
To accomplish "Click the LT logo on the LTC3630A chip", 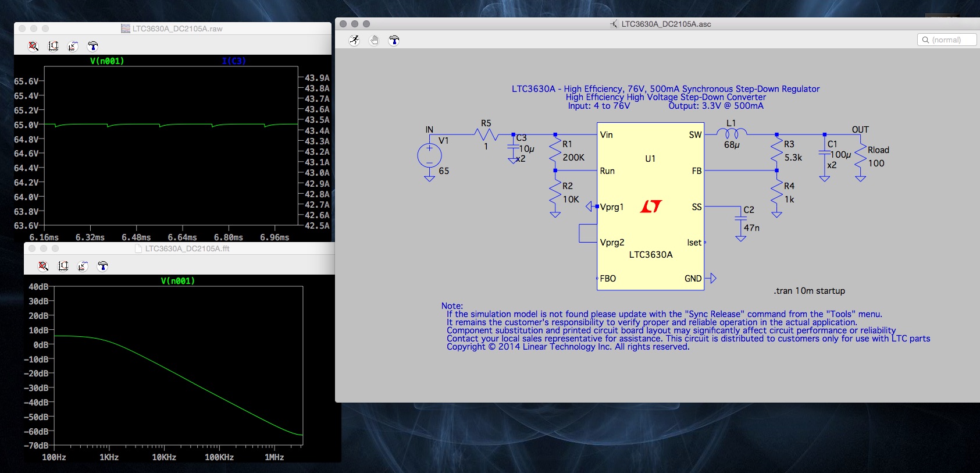I will (651, 207).
